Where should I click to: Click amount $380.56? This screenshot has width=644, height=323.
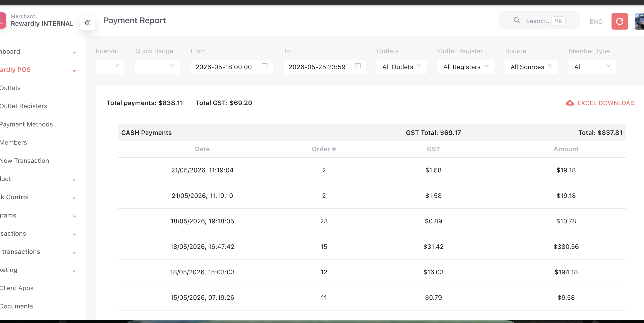[x=566, y=247]
